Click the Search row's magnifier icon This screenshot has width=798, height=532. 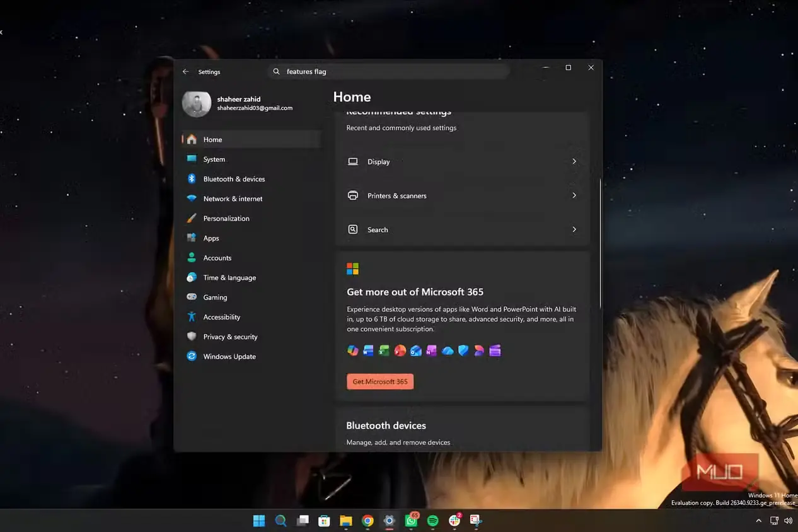(353, 229)
